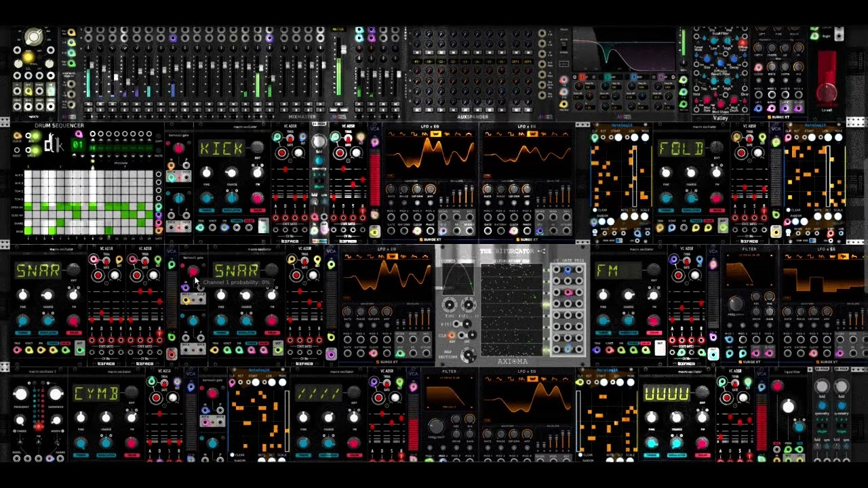Click the FINE knob on the KICK oscillator
Image resolution: width=868 pixels, height=488 pixels.
206,173
